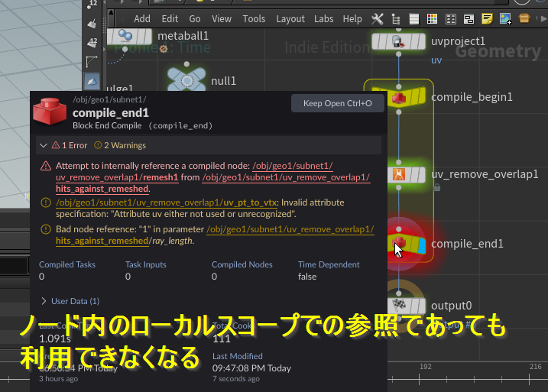This screenshot has height=392, width=548.
Task: Click the Last Modified timestamp
Action: point(251,368)
